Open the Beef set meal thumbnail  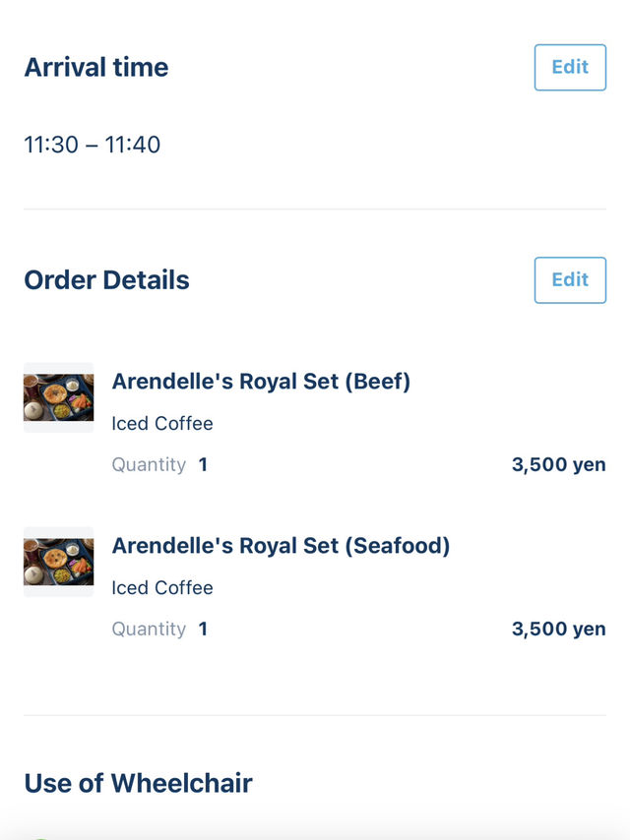click(x=58, y=397)
